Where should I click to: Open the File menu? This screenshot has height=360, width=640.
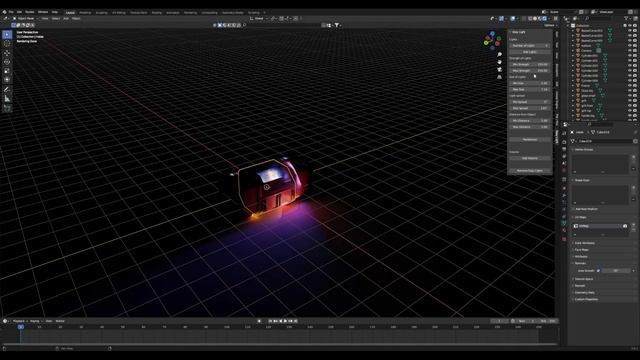click(11, 12)
